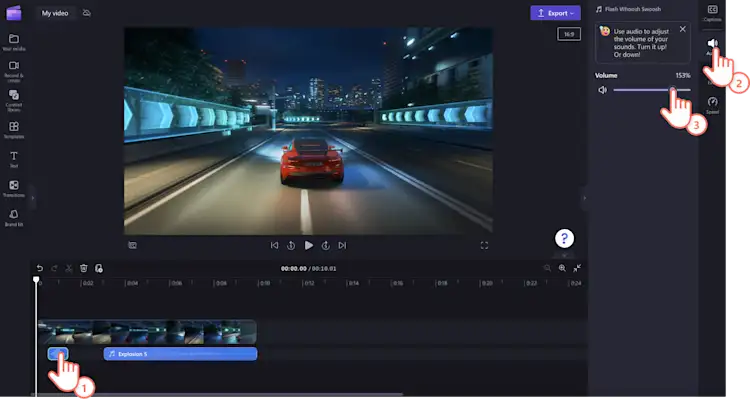Viewport: 750px width, 399px height.
Task: Delete the selected clip with trash icon
Action: pos(84,268)
